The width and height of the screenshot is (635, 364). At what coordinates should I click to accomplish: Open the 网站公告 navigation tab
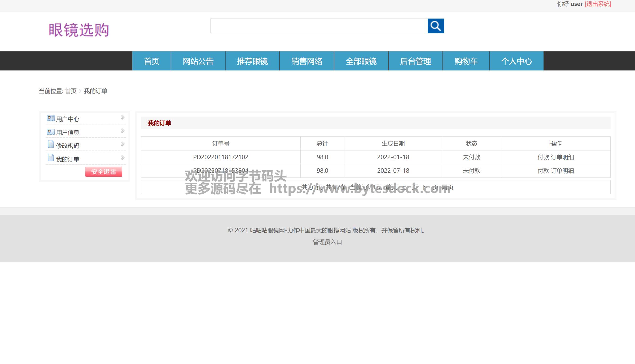pos(198,61)
